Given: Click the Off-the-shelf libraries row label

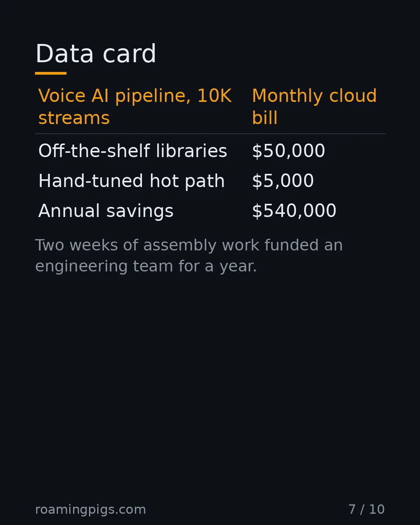Looking at the screenshot, I should [133, 151].
